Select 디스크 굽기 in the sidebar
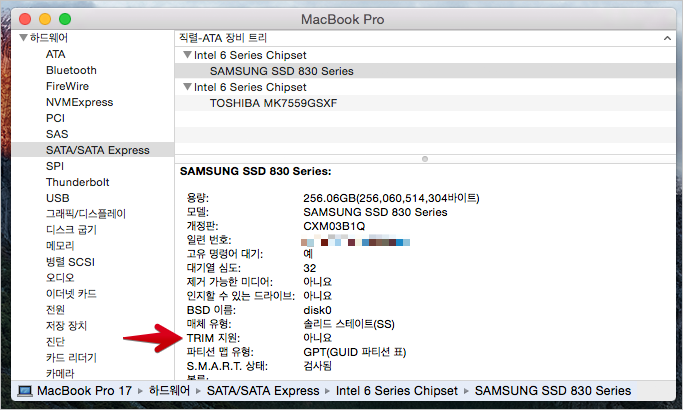 point(71,230)
